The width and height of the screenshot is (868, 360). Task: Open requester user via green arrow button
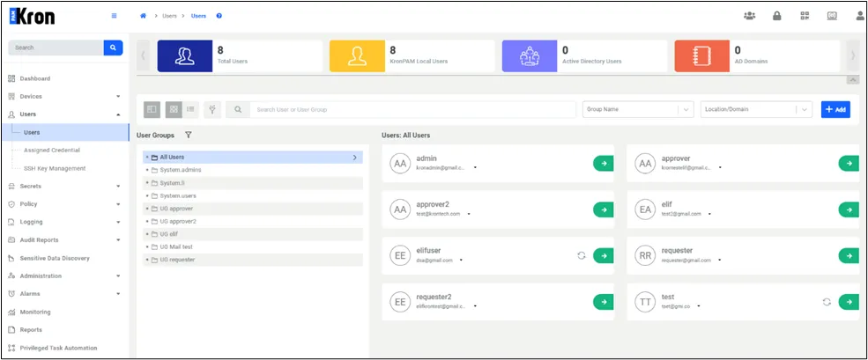(x=849, y=256)
